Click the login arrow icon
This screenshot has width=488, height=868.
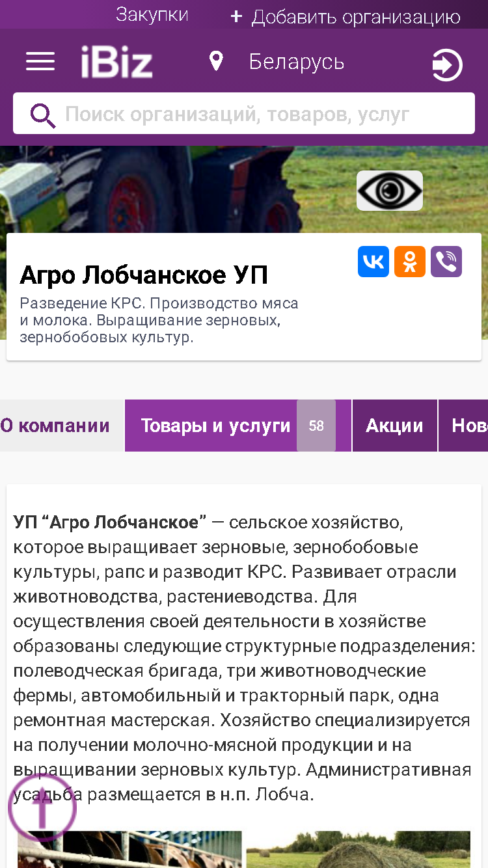click(447, 66)
